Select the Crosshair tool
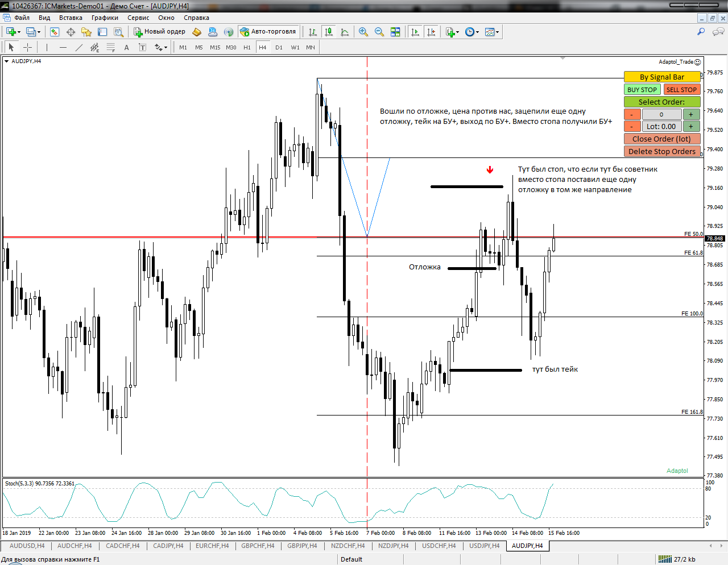 tap(27, 47)
